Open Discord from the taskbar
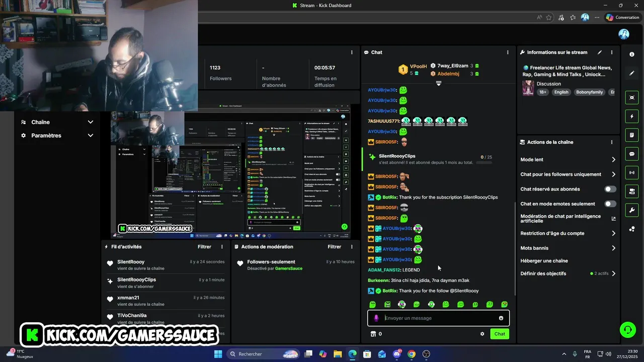644x362 pixels. click(397, 354)
